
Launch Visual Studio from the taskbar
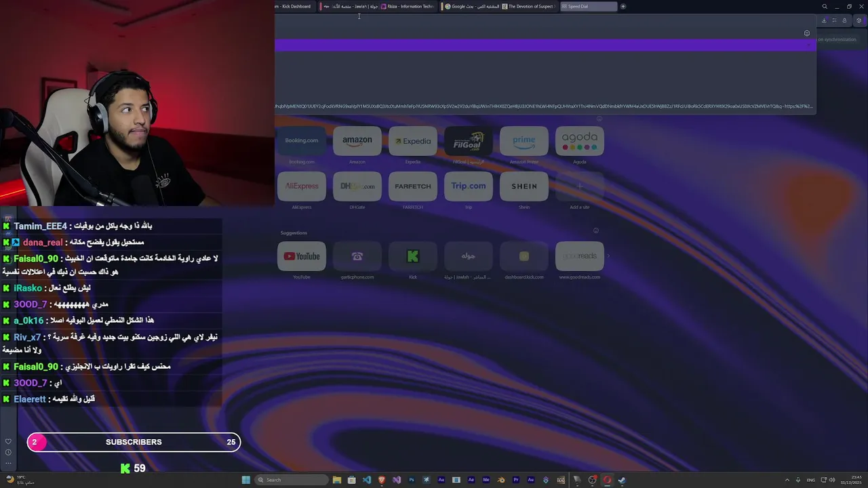point(397,480)
